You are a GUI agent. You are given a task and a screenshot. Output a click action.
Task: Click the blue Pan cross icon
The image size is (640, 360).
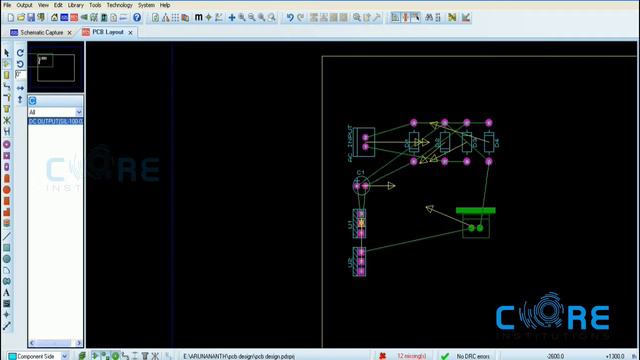[x=232, y=18]
